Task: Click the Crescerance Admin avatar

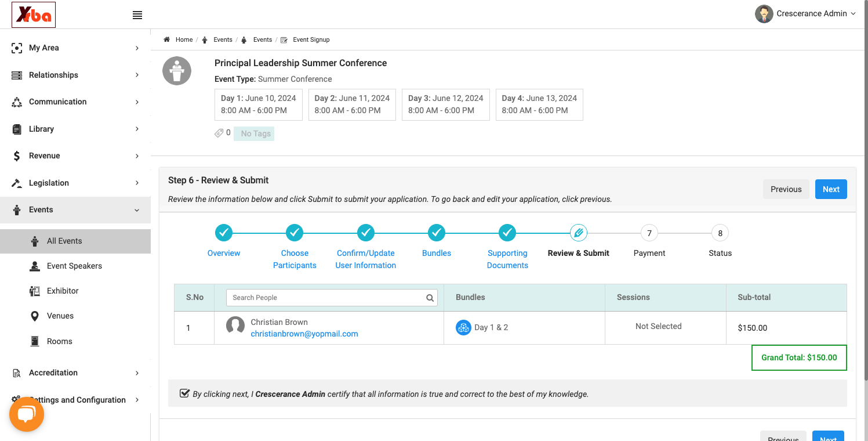Action: click(x=764, y=14)
